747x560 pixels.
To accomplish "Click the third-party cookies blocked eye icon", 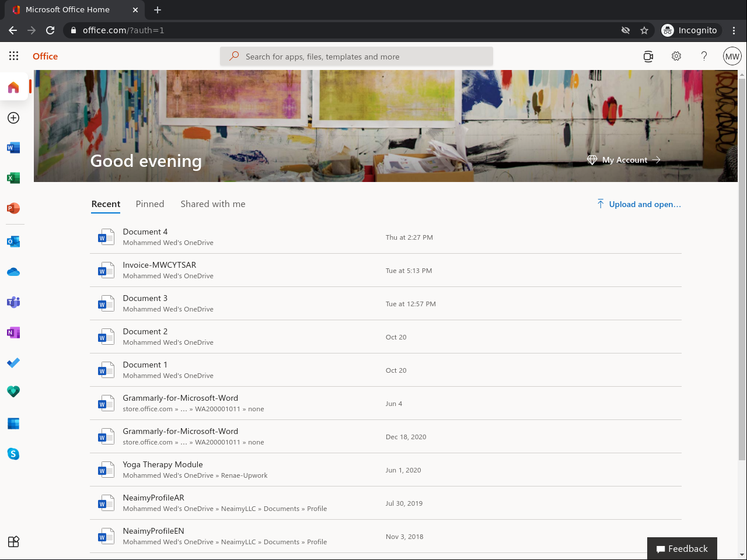I will (626, 30).
